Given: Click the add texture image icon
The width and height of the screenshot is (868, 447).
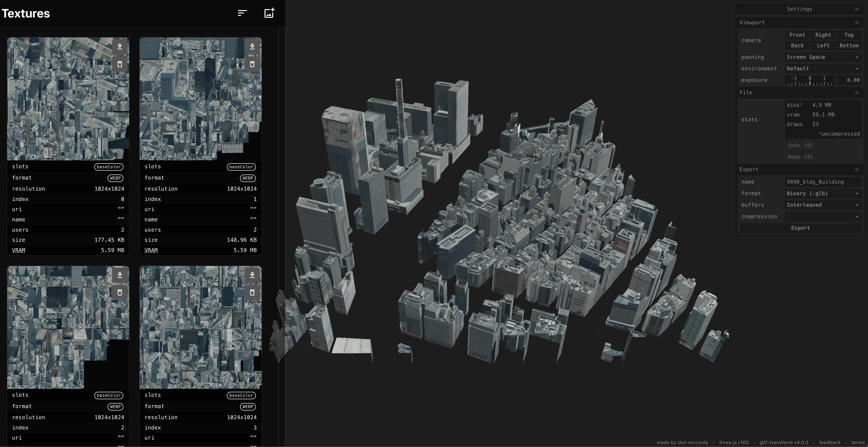Looking at the screenshot, I should coord(269,13).
